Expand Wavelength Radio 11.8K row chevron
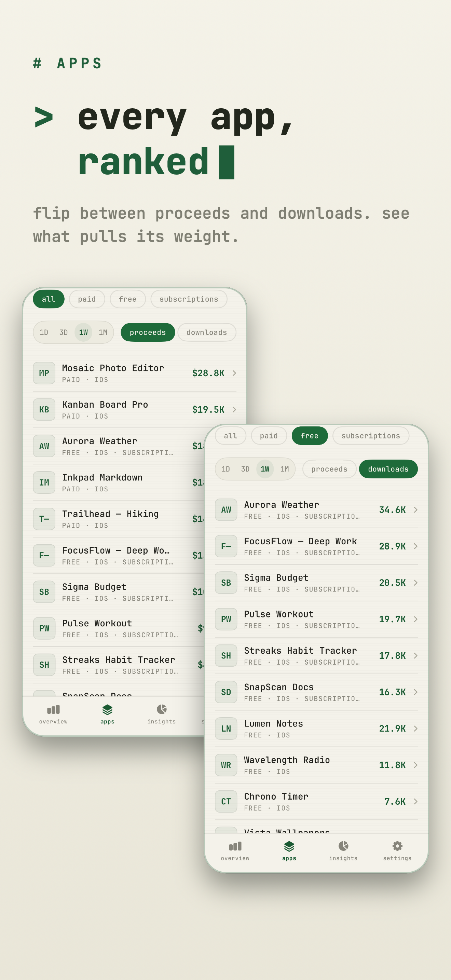Image resolution: width=451 pixels, height=980 pixels. coord(415,765)
